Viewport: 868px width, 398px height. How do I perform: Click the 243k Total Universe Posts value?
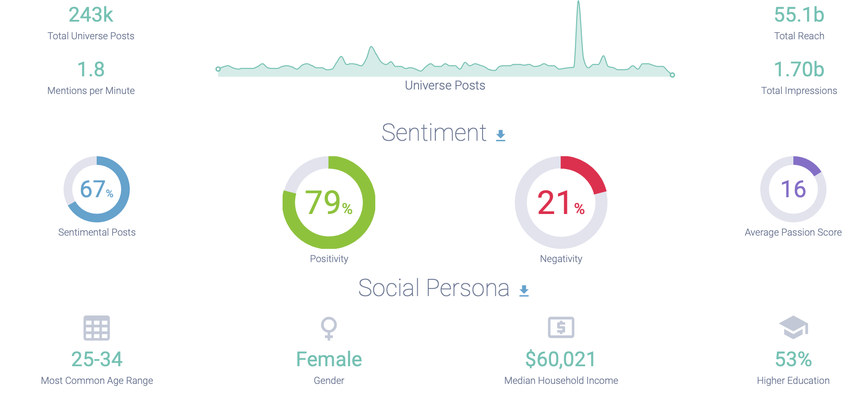[91, 15]
